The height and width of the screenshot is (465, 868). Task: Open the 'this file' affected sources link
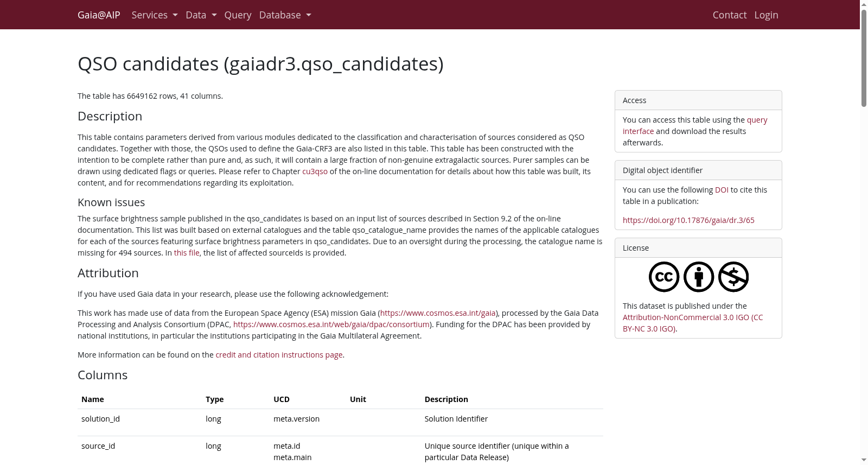tap(187, 253)
